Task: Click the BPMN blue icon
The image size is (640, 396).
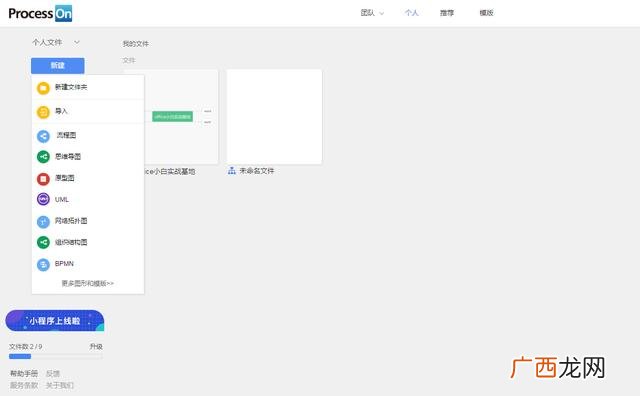Action: click(x=43, y=264)
